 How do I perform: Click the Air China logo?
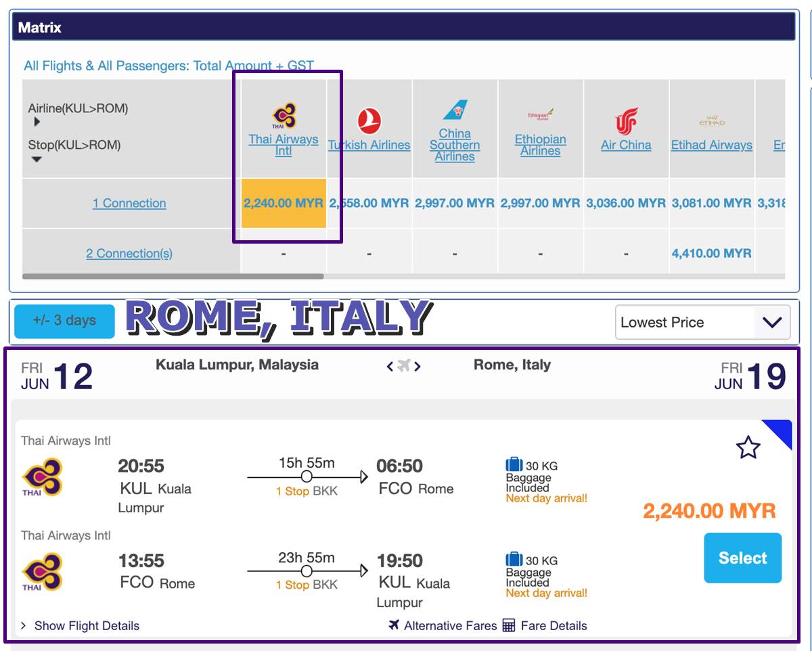pyautogui.click(x=626, y=122)
